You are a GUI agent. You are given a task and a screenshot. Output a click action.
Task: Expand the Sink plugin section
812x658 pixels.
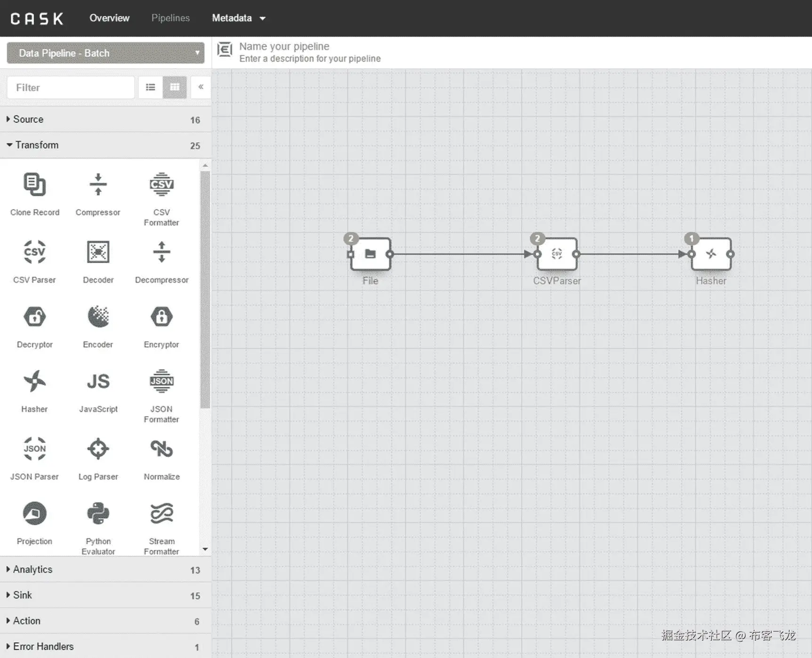point(105,595)
